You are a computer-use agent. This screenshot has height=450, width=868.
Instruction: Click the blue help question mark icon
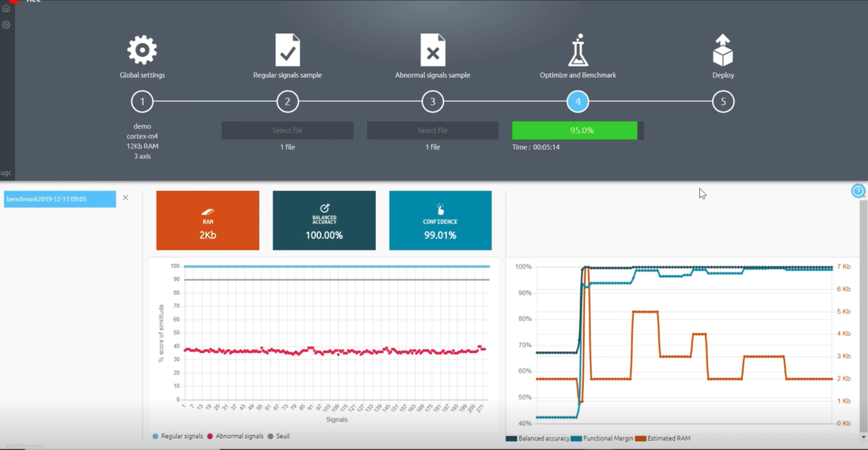(x=858, y=191)
